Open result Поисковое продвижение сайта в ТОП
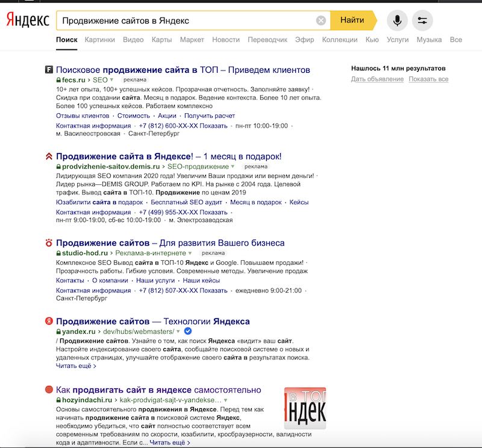The height and width of the screenshot is (448, 482). [x=183, y=70]
